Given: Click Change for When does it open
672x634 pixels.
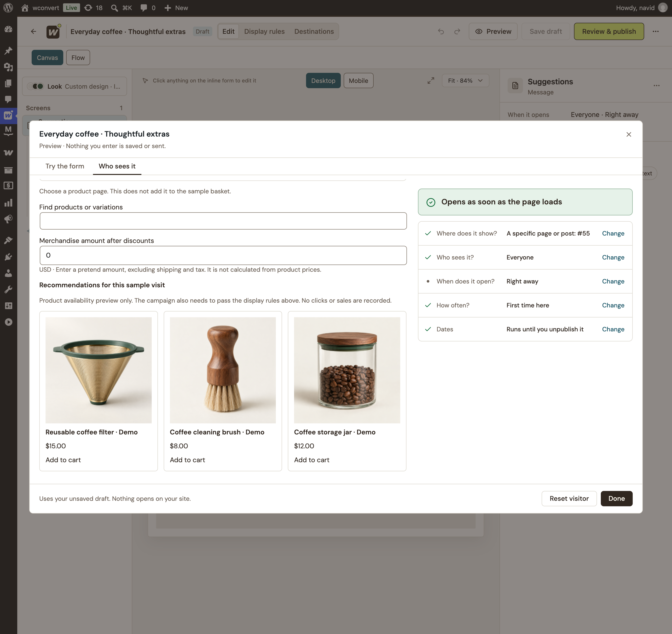Looking at the screenshot, I should point(613,282).
